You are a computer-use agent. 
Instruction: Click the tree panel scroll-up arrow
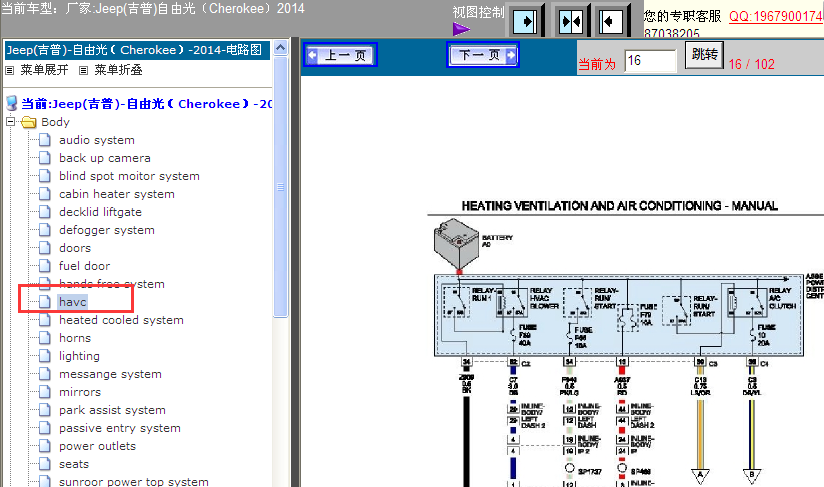(x=282, y=48)
